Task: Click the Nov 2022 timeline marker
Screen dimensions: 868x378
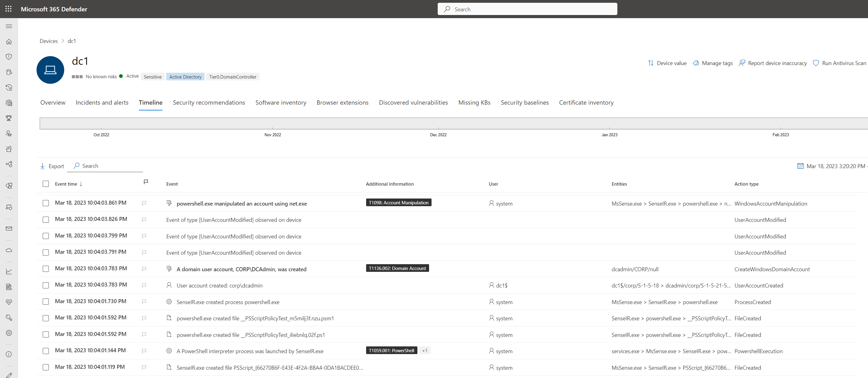Action: (x=272, y=135)
